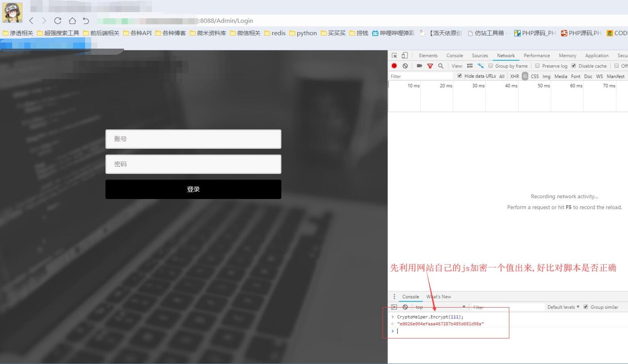The image size is (628, 364).
Task: Open the 哔哩哔哩弹幕 bookmark
Action: tap(393, 33)
